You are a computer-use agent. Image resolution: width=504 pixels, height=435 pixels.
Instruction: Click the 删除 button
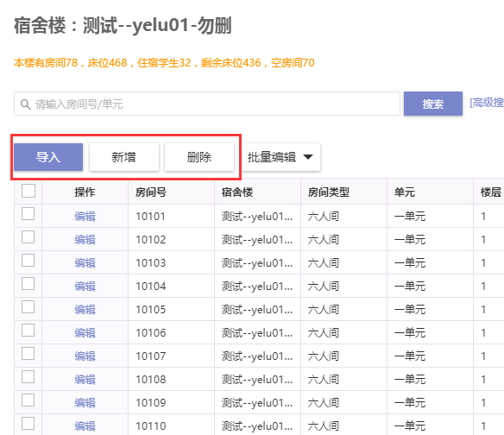point(199,157)
